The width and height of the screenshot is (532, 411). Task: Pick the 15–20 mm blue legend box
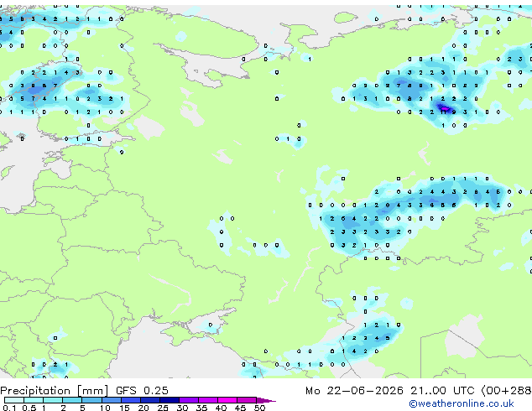pyautogui.click(x=130, y=400)
